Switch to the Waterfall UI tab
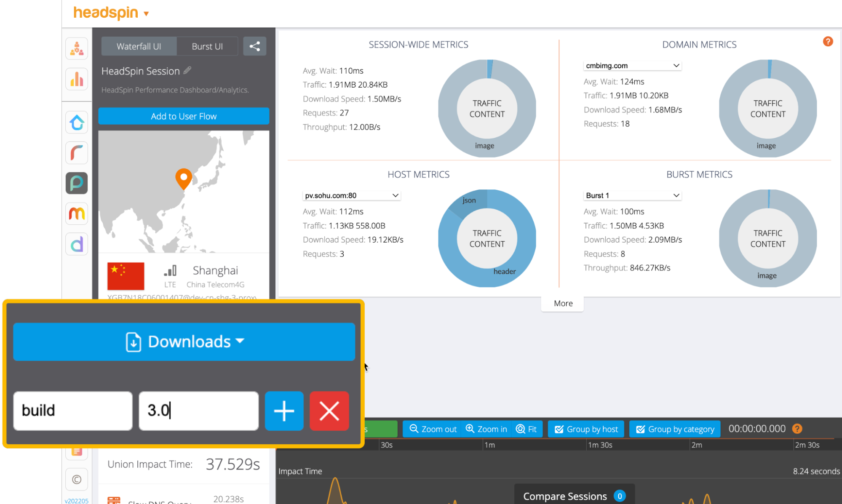This screenshot has width=842, height=504. (x=139, y=46)
